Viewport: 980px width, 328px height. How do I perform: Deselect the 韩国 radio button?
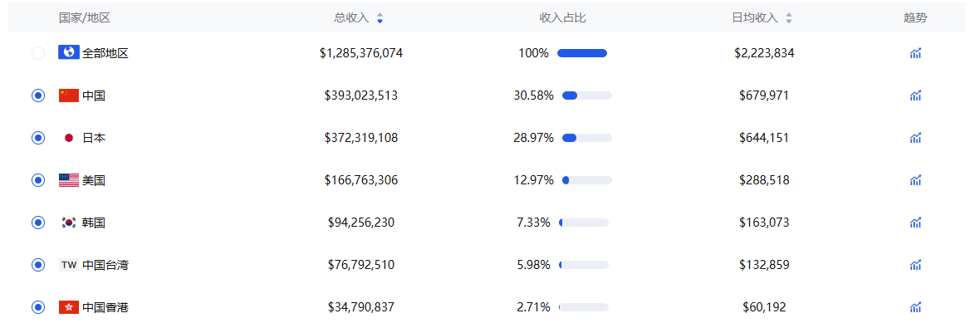coord(38,223)
